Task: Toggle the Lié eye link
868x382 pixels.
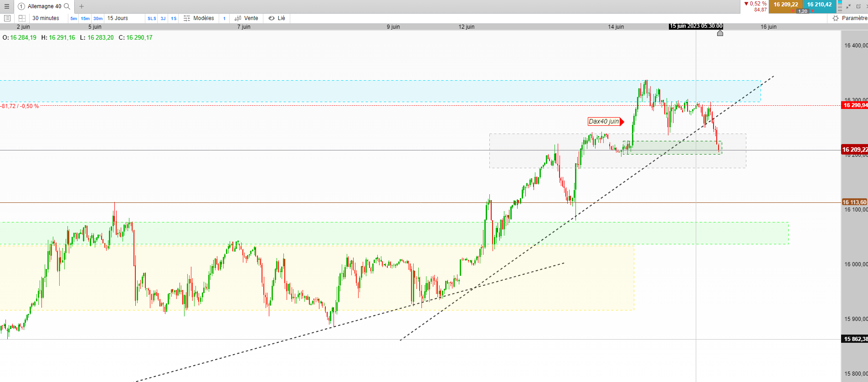Action: [x=277, y=18]
